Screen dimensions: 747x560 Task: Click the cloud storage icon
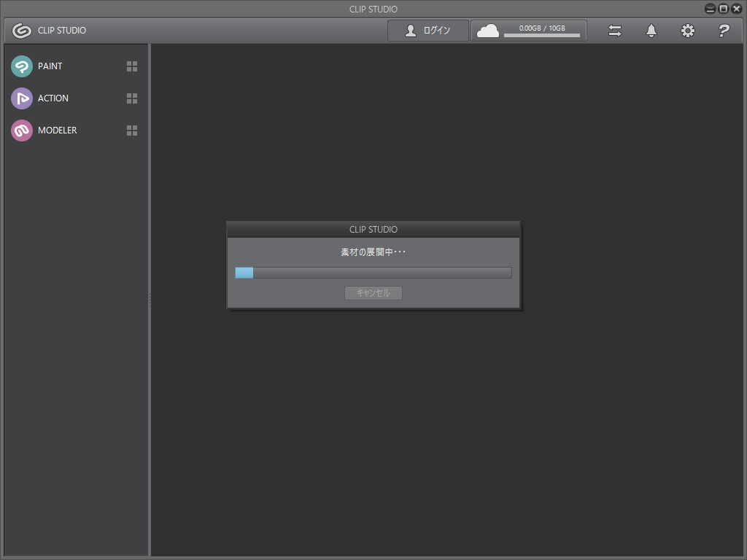(x=488, y=31)
